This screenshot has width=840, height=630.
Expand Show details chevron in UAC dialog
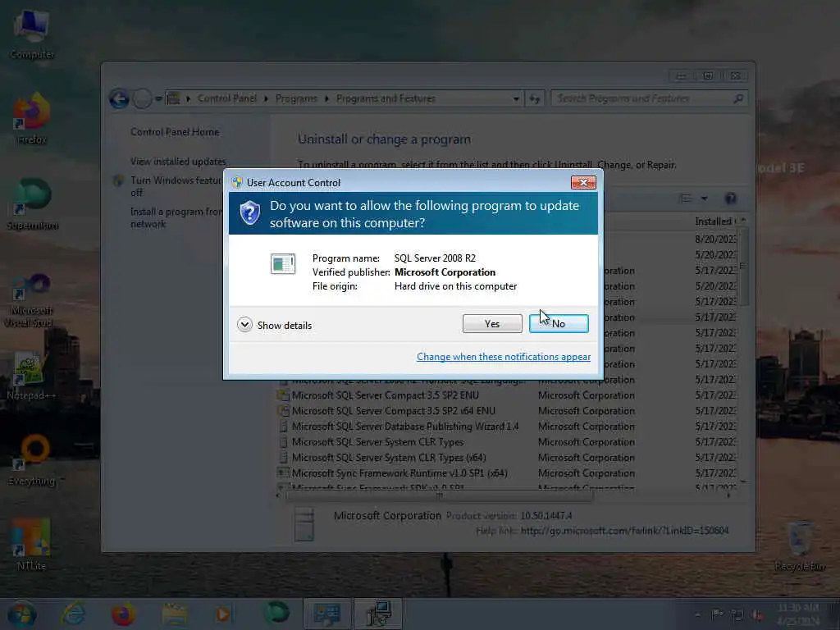click(x=244, y=325)
